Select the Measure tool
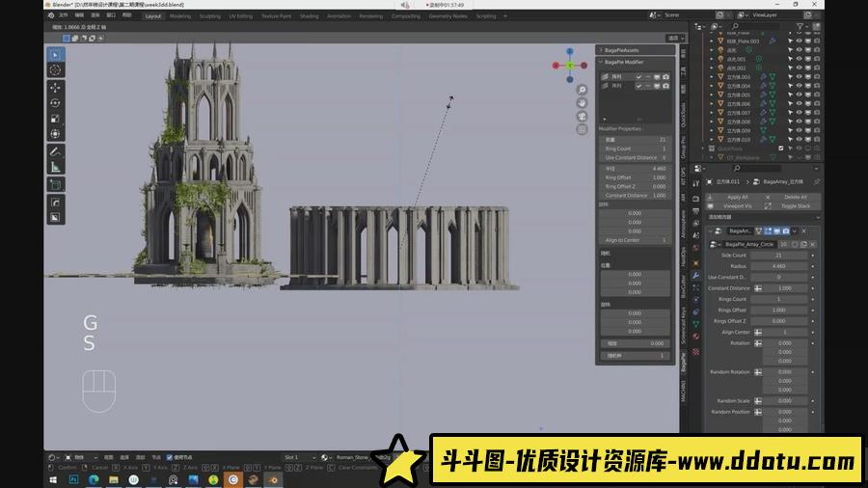This screenshot has width=868, height=488. (55, 167)
